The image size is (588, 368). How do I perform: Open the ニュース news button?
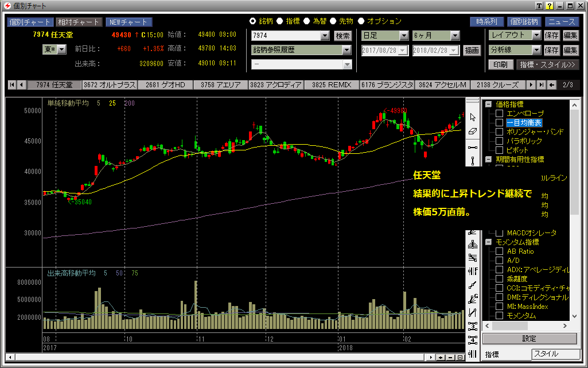562,22
